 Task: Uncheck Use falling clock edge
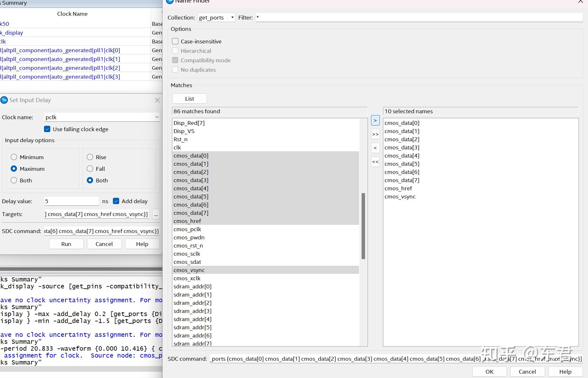pos(47,129)
